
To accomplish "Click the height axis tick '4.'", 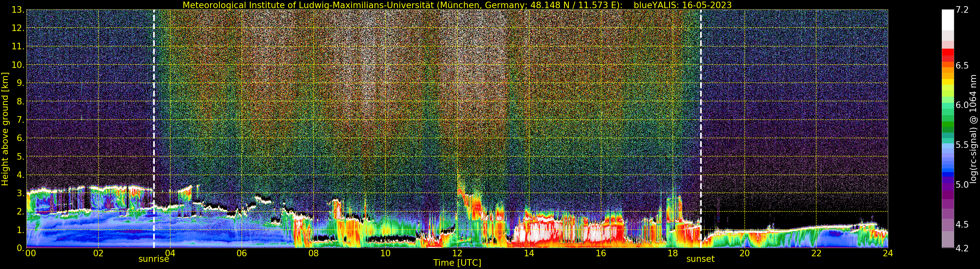I will (20, 175).
